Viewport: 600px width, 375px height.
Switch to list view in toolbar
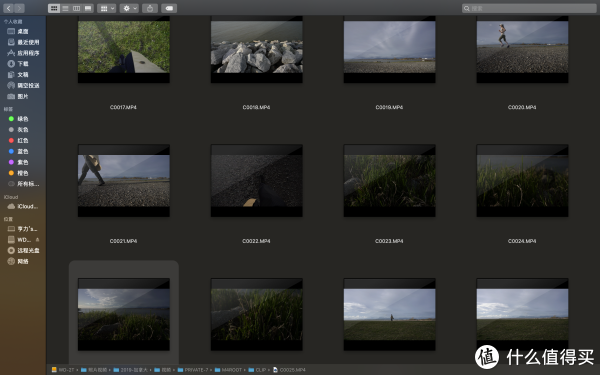point(65,8)
